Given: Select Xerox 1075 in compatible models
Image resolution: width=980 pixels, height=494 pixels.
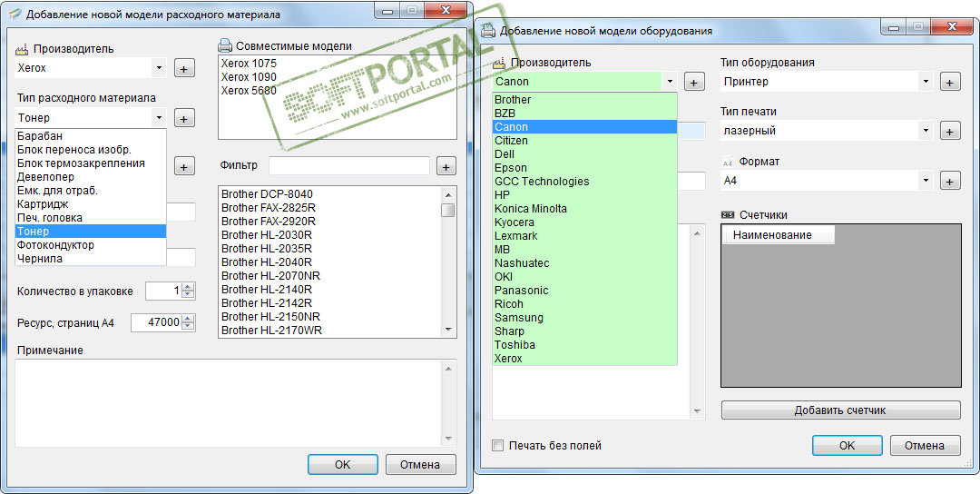Looking at the screenshot, I should pyautogui.click(x=249, y=64).
